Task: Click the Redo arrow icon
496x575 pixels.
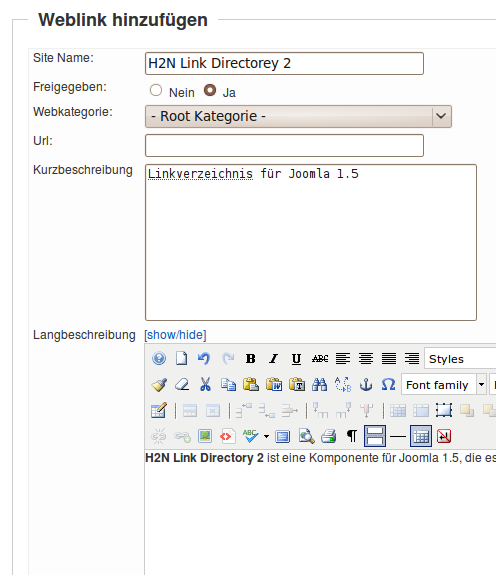Action: 228,358
